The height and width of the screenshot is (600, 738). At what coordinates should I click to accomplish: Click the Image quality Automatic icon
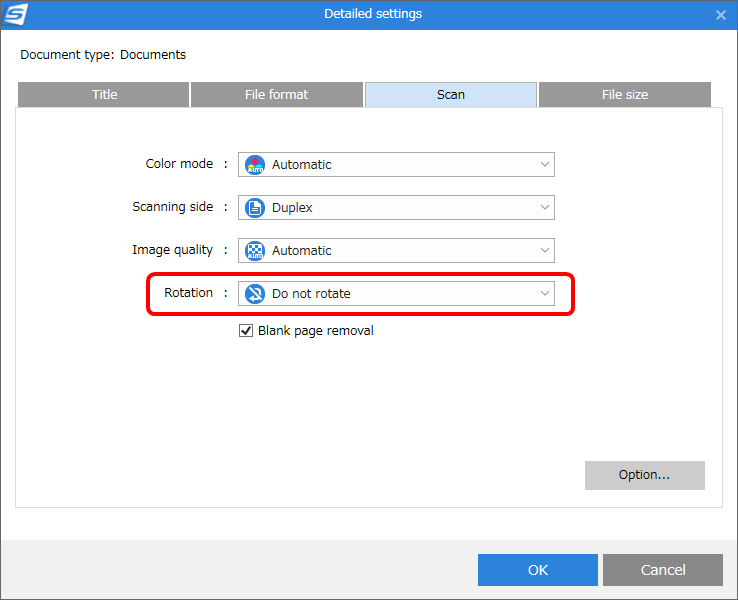(x=255, y=251)
